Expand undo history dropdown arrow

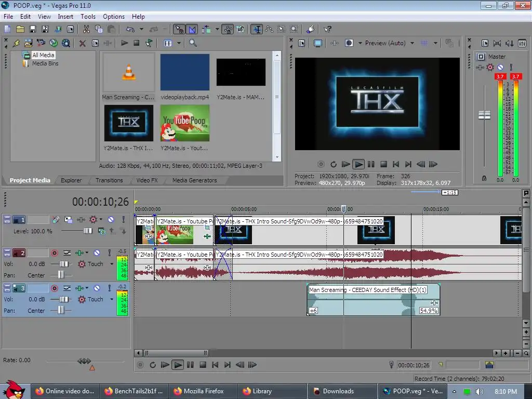pyautogui.click(x=141, y=29)
